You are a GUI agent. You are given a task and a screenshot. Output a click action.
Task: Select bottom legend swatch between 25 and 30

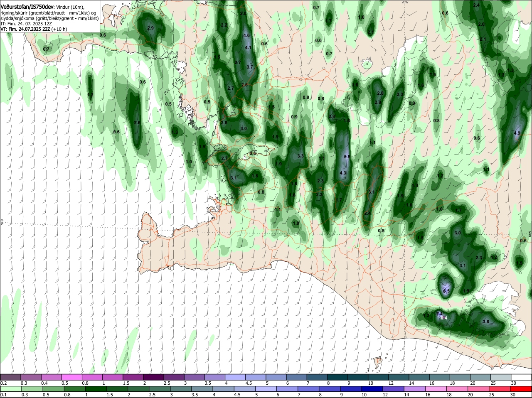(x=500, y=389)
